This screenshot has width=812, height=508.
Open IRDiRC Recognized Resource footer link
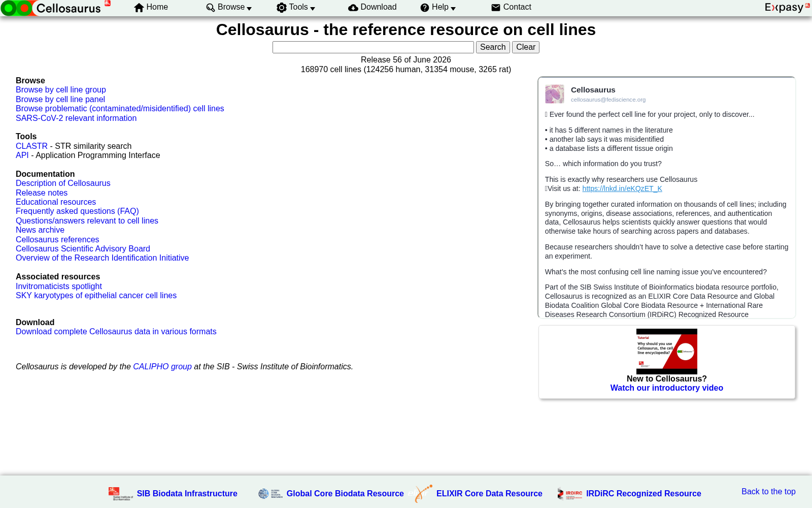[644, 494]
